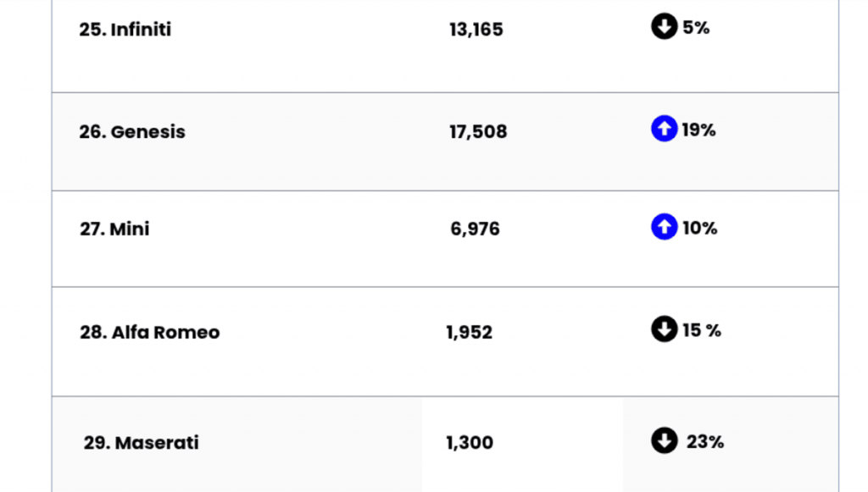Click Infiniti's sales figure 13,165
The height and width of the screenshot is (492, 868).
click(x=476, y=30)
